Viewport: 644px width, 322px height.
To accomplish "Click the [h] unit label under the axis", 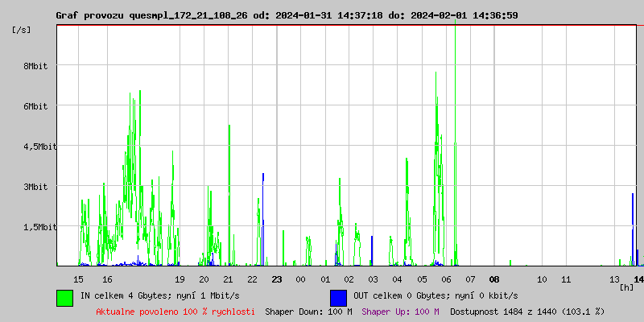I will 626,287.
